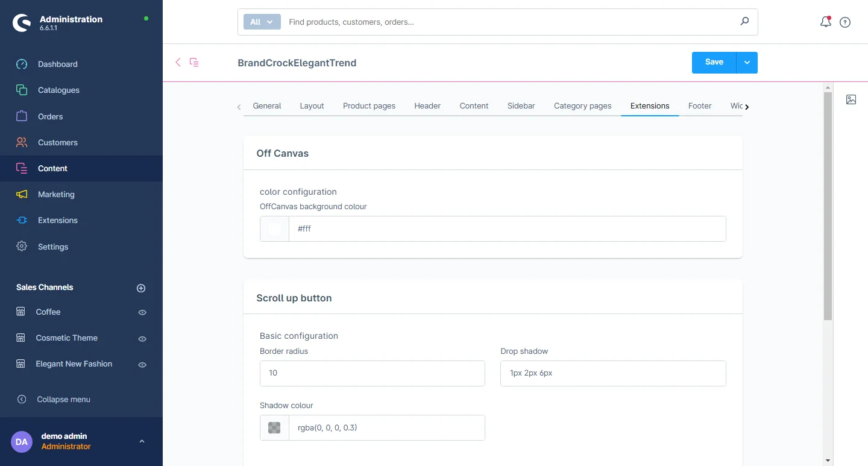Switch to the Category pages tab
This screenshot has width=868, height=466.
click(582, 105)
